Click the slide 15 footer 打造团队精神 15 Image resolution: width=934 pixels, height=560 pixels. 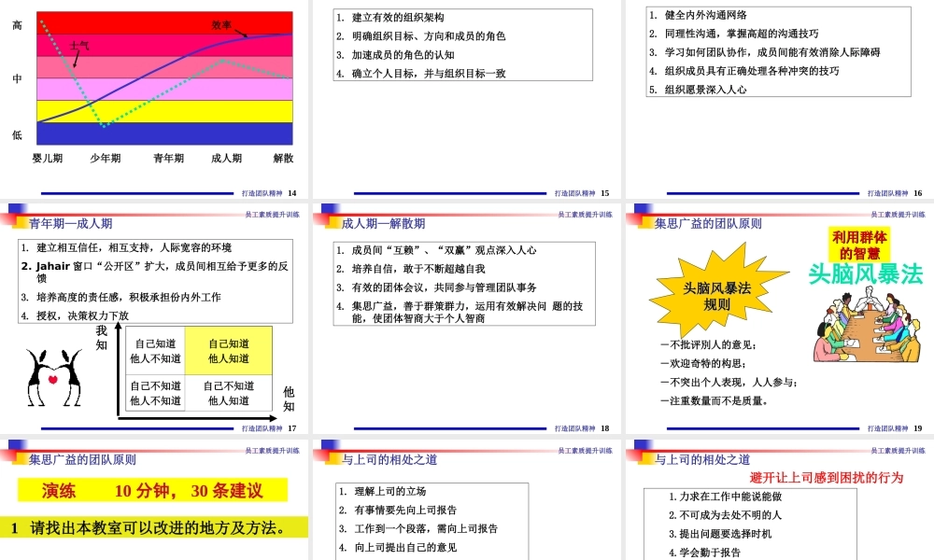tap(582, 193)
